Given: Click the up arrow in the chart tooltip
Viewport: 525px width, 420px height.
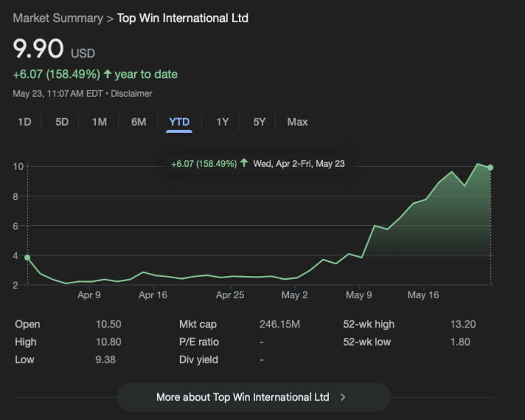Looking at the screenshot, I should click(244, 163).
